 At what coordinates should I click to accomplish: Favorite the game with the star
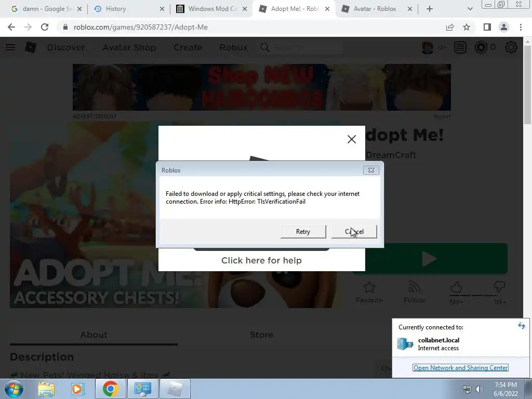click(x=369, y=292)
